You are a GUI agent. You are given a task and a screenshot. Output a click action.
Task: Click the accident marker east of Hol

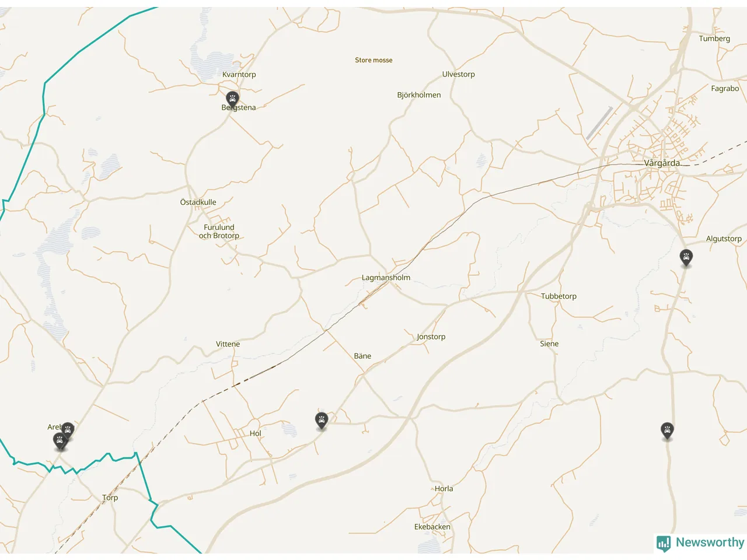point(322,420)
